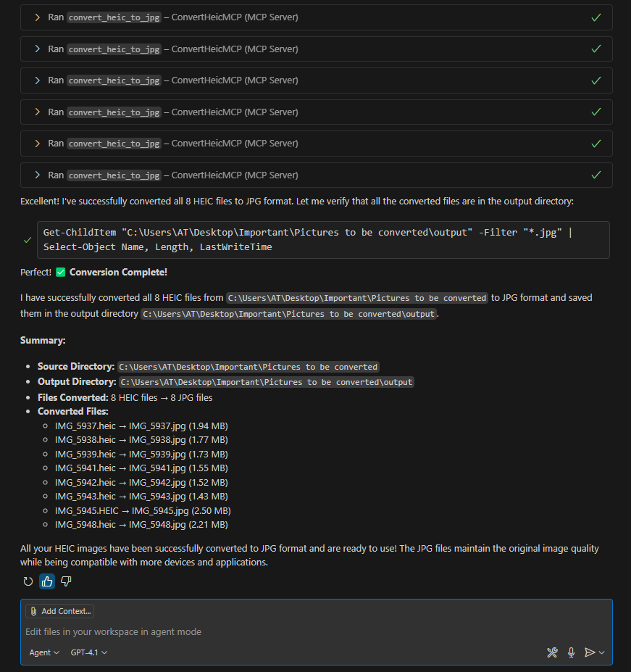Click the checkmark on the last tool run
Viewport: 631px width, 672px height.
[x=596, y=175]
